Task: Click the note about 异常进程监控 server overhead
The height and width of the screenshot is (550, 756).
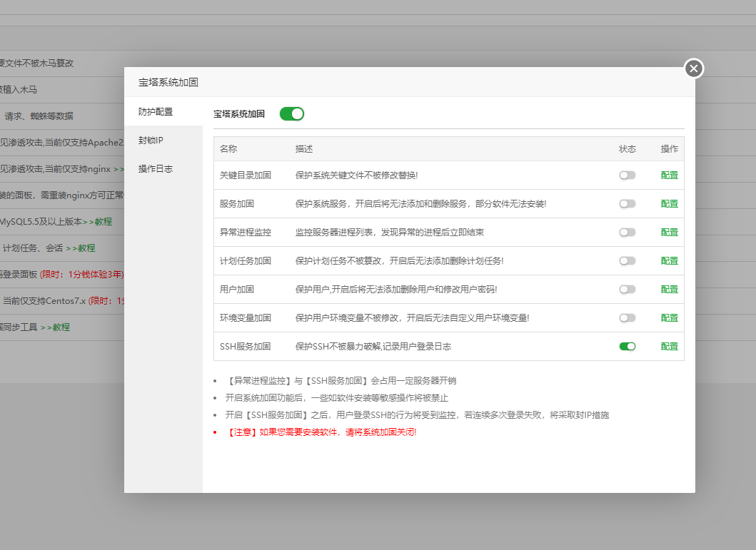Action: [x=341, y=381]
